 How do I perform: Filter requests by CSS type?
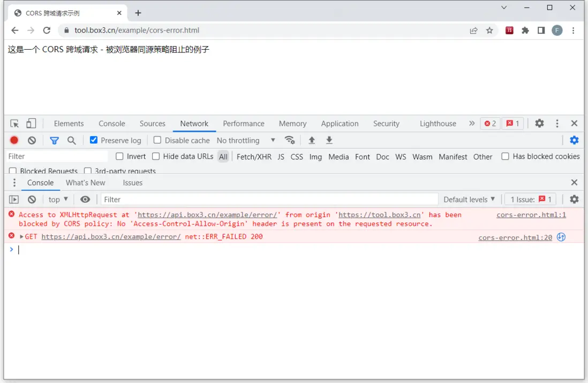click(297, 157)
